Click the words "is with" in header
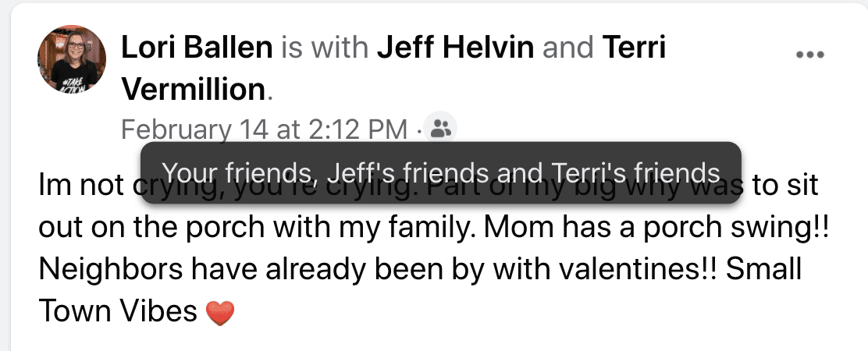 tap(325, 48)
